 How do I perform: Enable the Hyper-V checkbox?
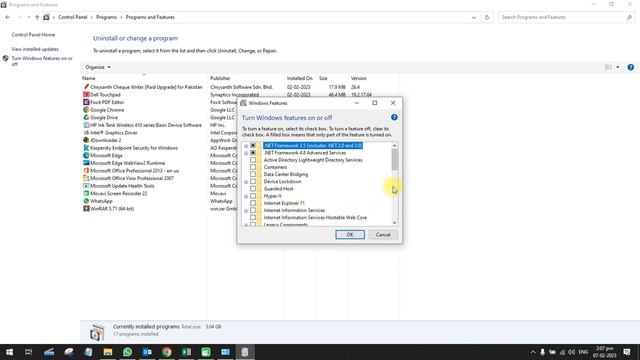[253, 196]
